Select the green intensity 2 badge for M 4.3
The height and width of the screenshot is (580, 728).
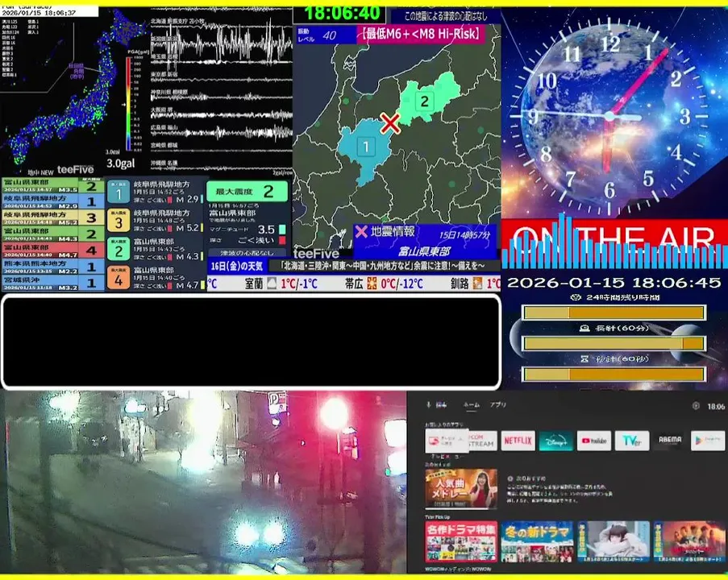(x=119, y=249)
